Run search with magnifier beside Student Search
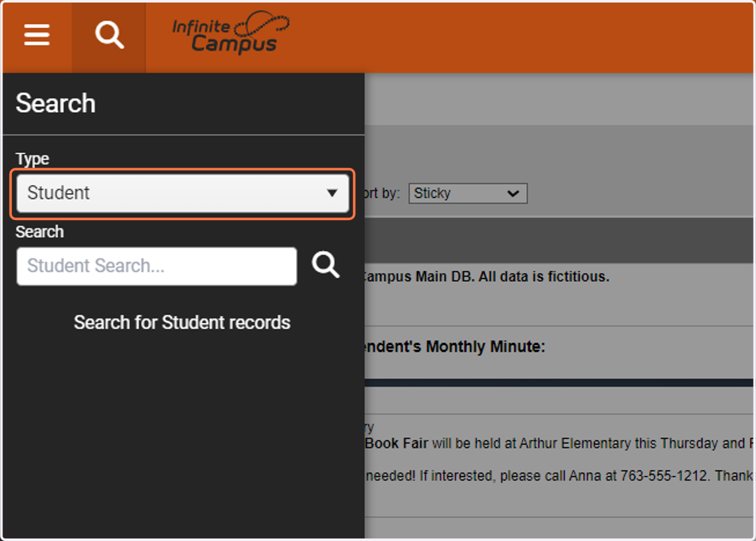This screenshot has height=541, width=756. pos(326,265)
